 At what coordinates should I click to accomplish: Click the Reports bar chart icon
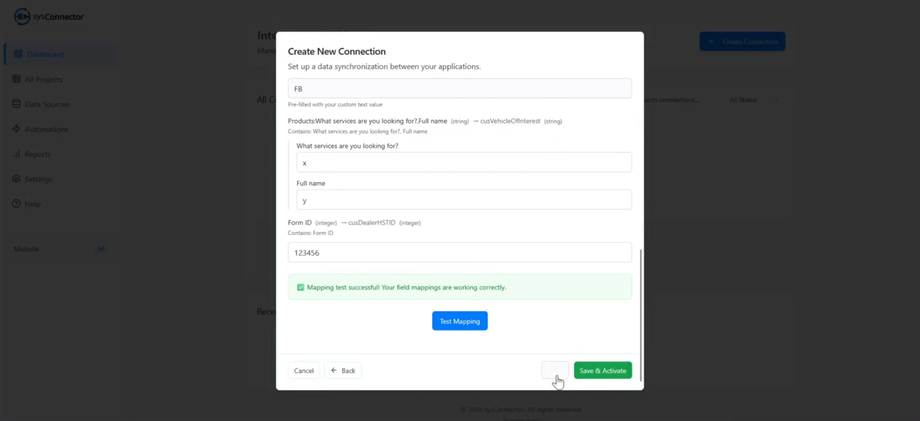(16, 154)
